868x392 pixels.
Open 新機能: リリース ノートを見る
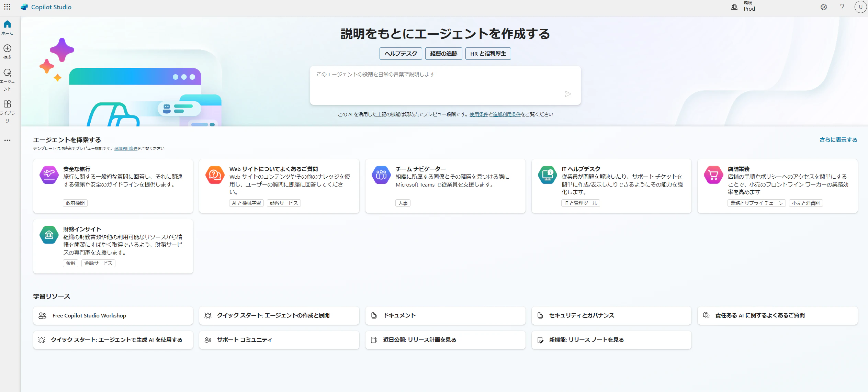611,340
